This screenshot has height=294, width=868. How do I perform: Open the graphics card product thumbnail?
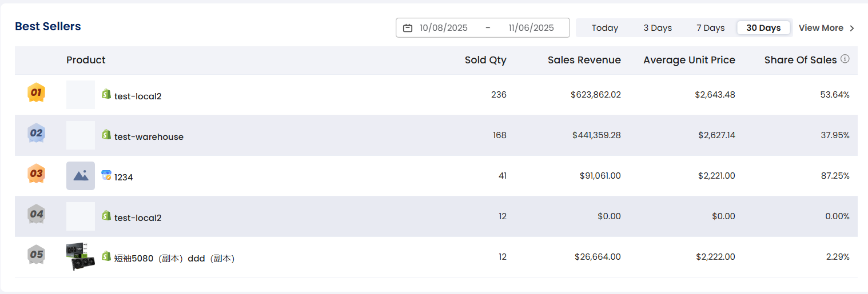click(80, 257)
